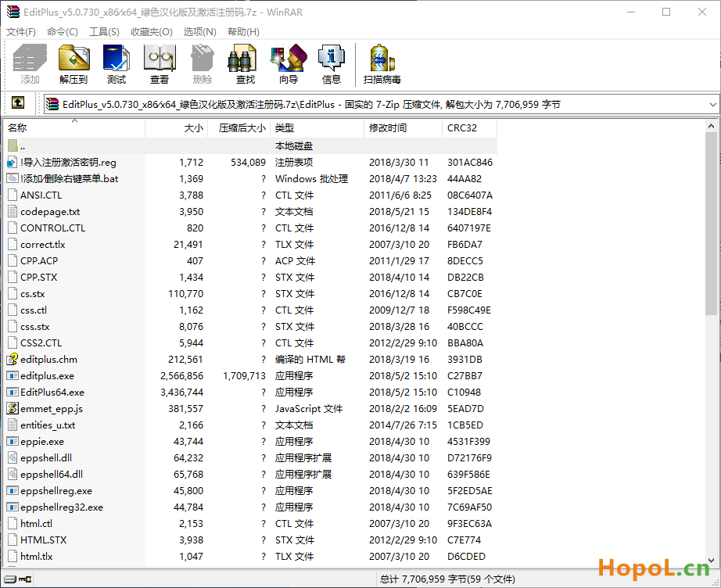
Task: Sort by 修改时间 column header
Action: [403, 127]
